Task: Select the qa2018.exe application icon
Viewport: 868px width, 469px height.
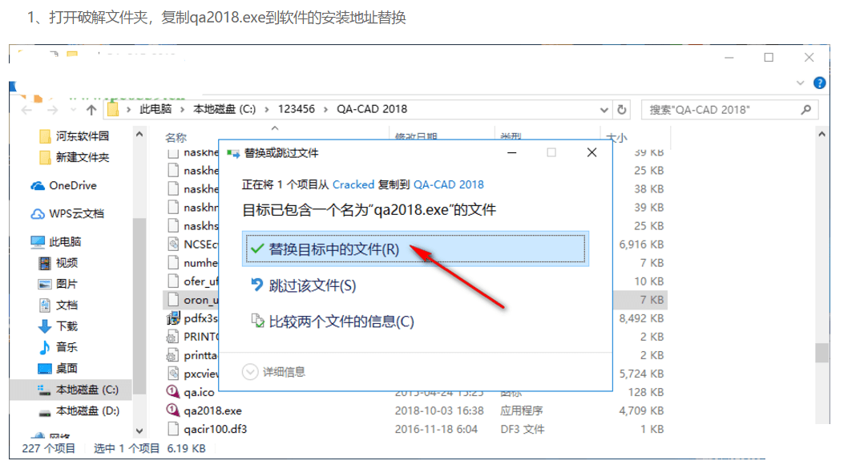Action: point(172,410)
